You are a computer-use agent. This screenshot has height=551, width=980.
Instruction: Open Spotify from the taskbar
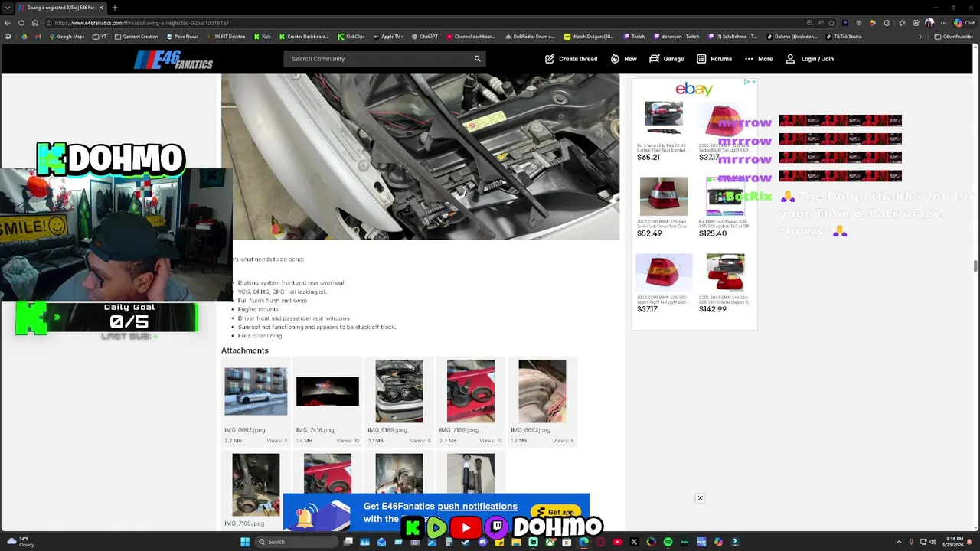[668, 542]
